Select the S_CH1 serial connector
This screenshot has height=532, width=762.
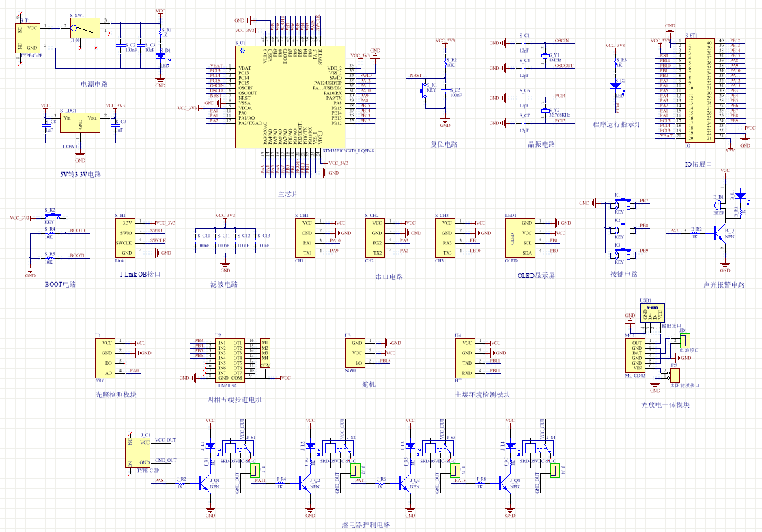(x=305, y=238)
